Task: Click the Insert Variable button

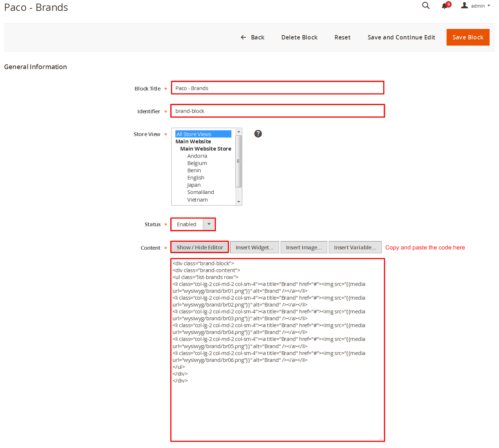Action: point(355,248)
